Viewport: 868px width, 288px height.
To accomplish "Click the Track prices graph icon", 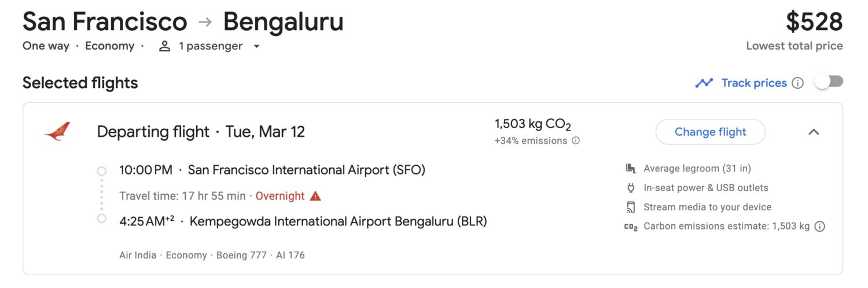I will click(x=704, y=83).
